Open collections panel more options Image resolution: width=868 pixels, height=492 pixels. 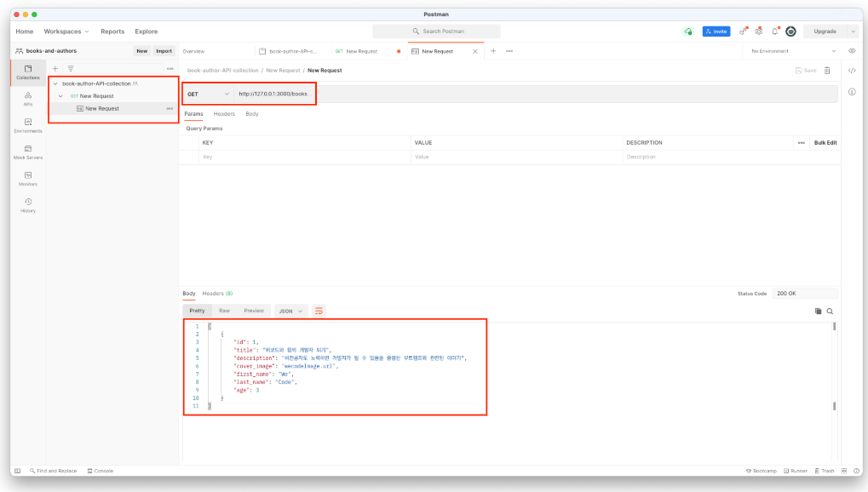(x=170, y=69)
